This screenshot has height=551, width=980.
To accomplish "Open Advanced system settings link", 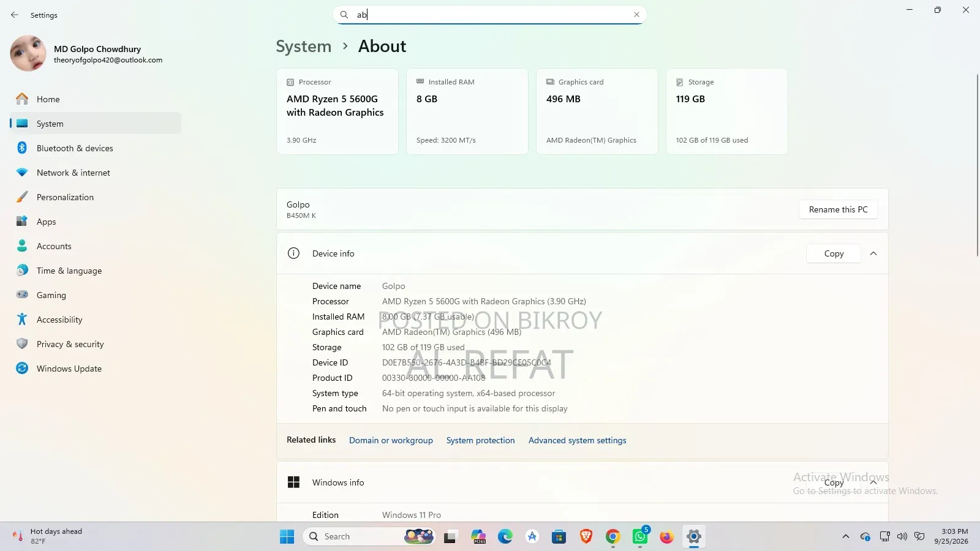I will point(577,440).
